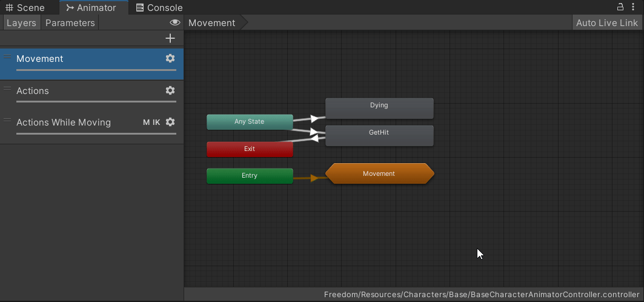Screen dimensions: 644x302
Task: Select the Actions layer
Action: [x=91, y=96]
